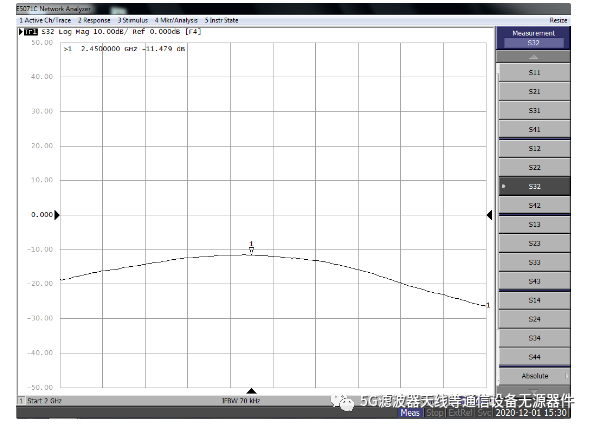
Task: Select the S12 measurement softkey
Action: point(534,149)
